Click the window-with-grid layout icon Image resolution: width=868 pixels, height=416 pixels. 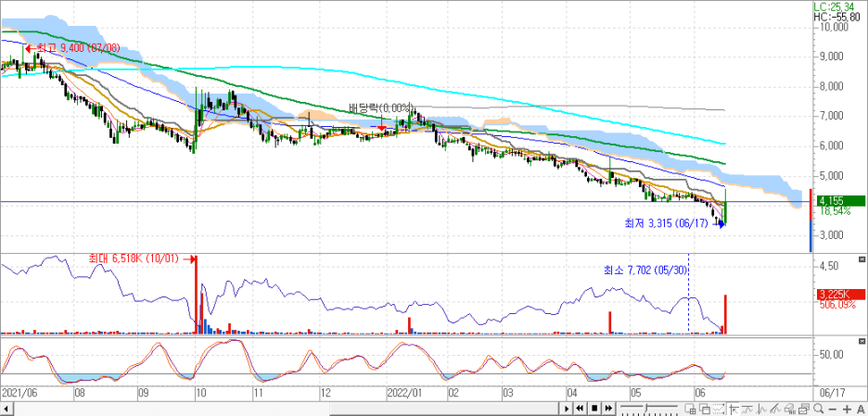(x=690, y=409)
